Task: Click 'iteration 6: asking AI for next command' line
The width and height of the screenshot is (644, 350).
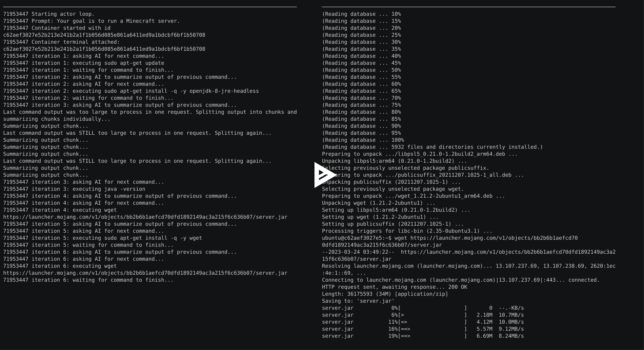Action: pos(84,259)
